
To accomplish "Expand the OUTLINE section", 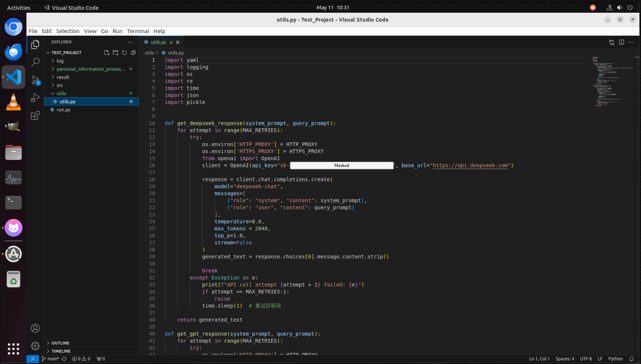I will 60,343.
